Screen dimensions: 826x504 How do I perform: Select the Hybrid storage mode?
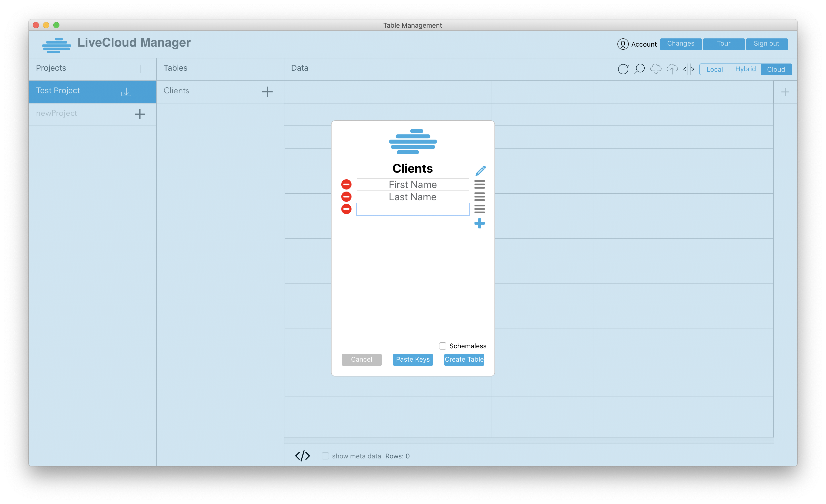[x=746, y=69]
